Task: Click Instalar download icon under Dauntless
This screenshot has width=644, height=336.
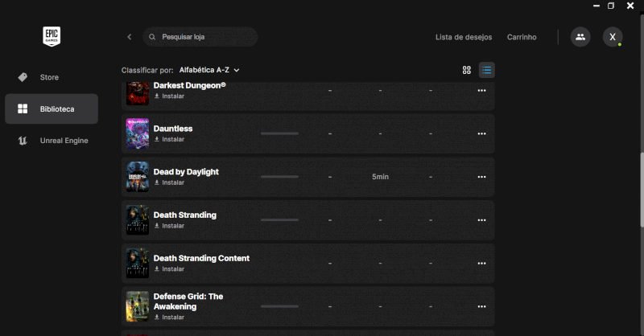Action: (157, 139)
